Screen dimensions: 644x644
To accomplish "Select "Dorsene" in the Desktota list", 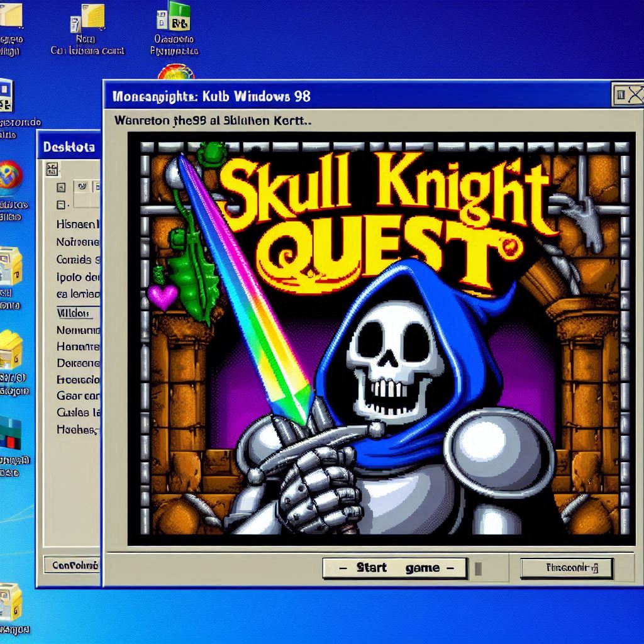I will pyautogui.click(x=78, y=364).
